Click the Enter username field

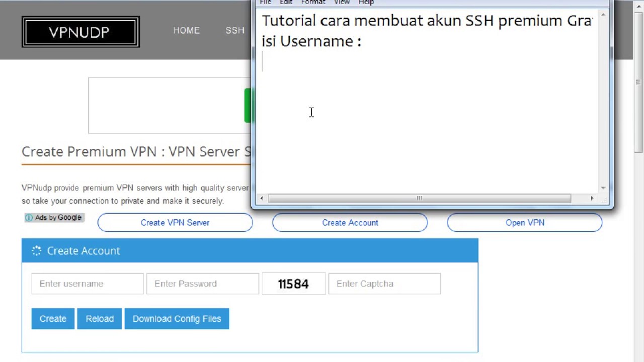click(x=88, y=284)
